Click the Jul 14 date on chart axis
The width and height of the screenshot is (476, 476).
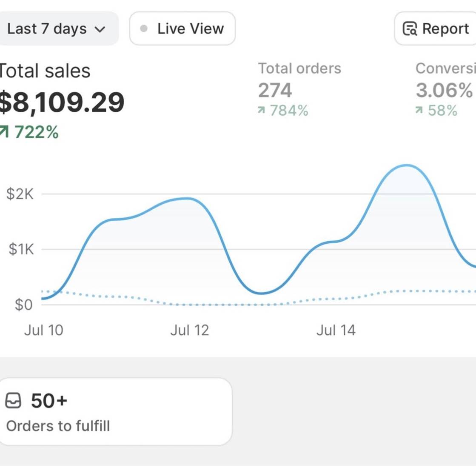336,330
